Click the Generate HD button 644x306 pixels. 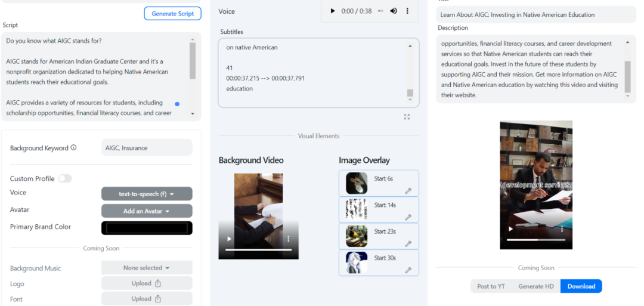[536, 286]
